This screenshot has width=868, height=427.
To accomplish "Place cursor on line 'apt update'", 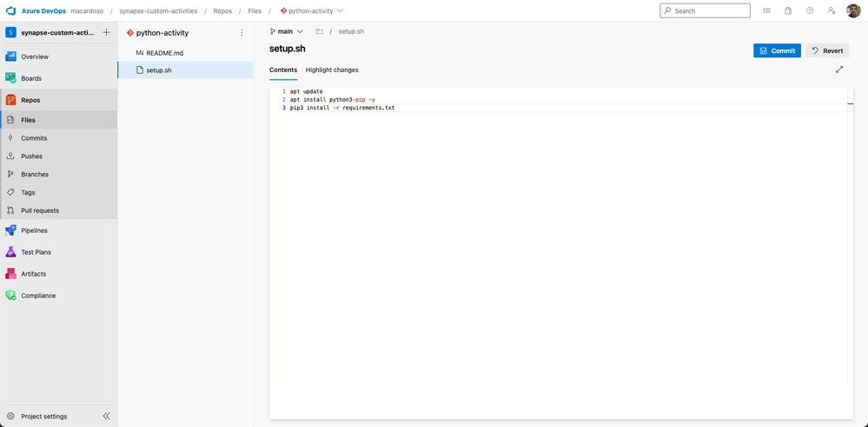I will pos(306,91).
